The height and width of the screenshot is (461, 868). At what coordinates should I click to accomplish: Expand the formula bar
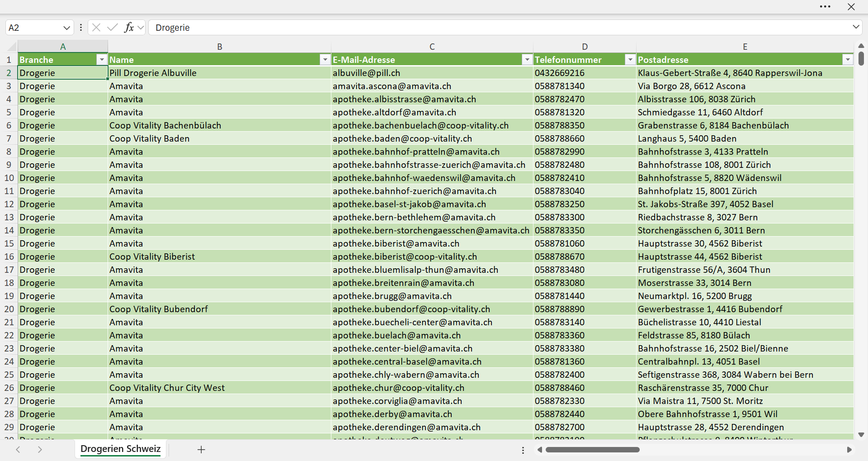coord(856,27)
